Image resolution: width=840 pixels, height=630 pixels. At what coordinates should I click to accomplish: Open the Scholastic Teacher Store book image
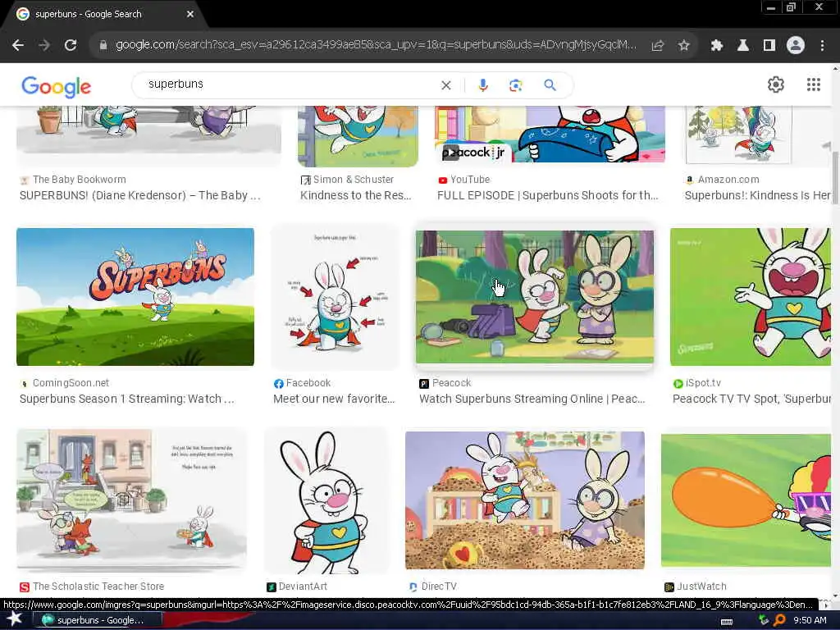tap(132, 500)
